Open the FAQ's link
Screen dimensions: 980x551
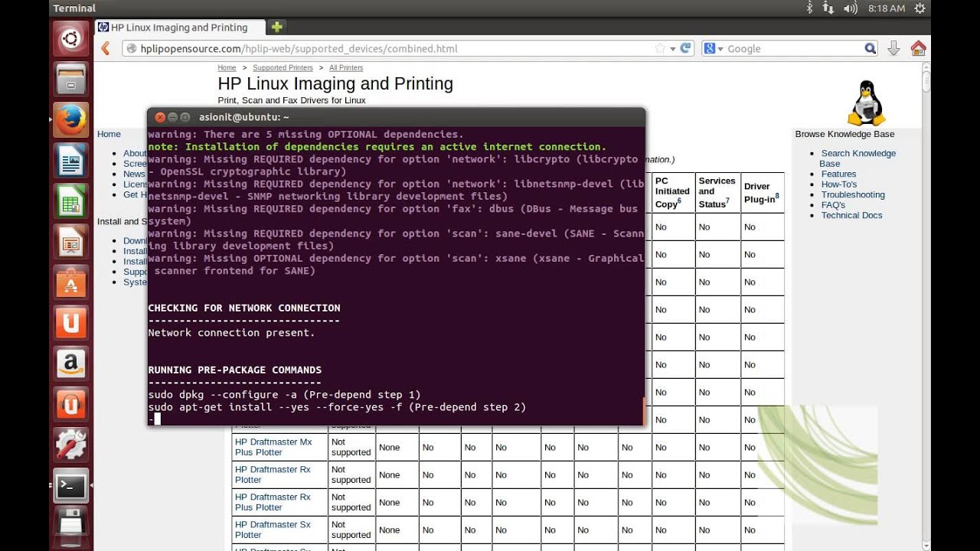833,205
